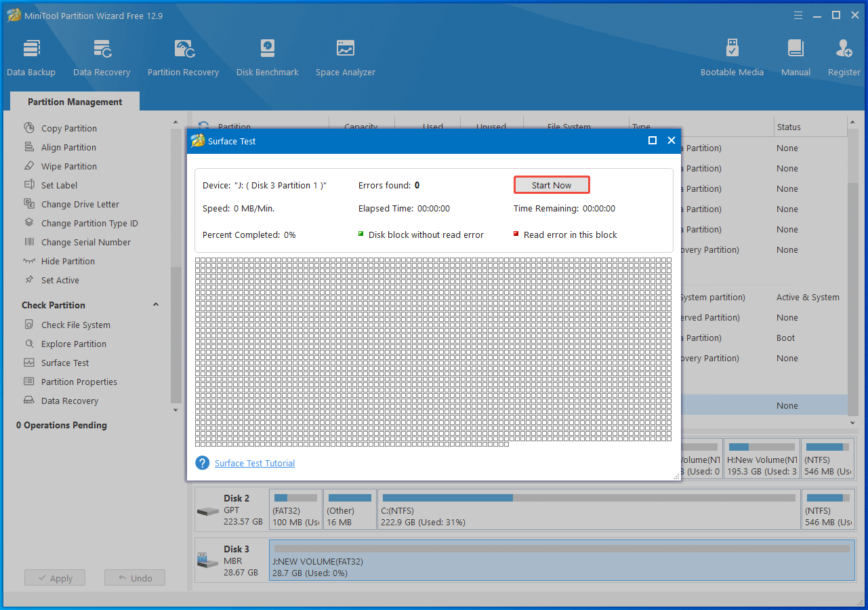This screenshot has width=868, height=610.
Task: Open the Surface Test Tutorial link
Action: point(255,464)
